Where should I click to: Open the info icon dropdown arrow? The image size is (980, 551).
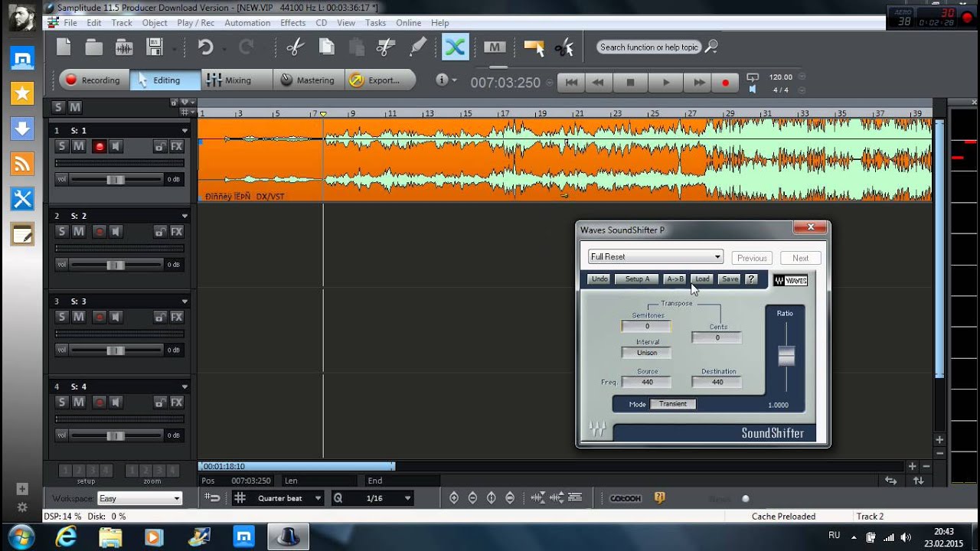coord(455,80)
